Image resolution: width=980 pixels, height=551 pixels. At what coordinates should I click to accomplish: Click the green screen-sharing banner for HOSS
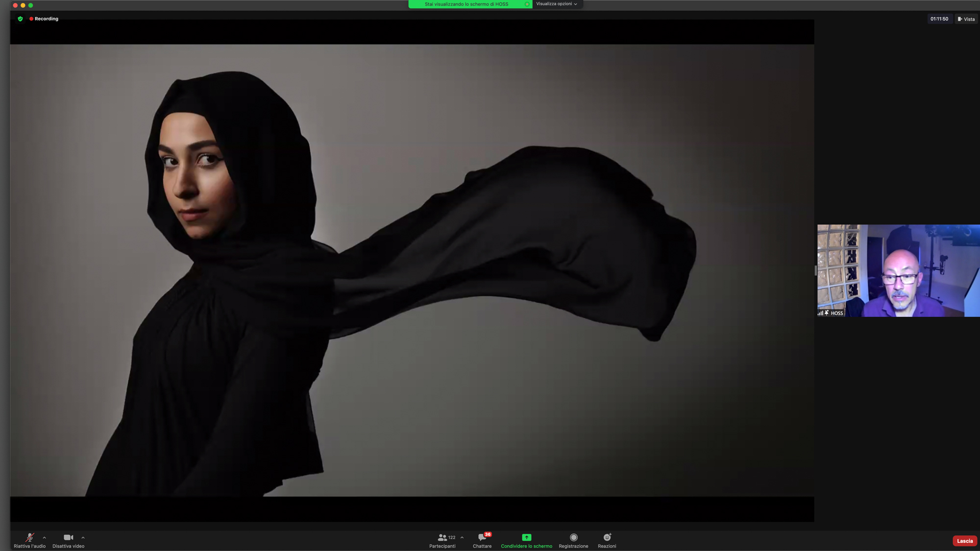pyautogui.click(x=470, y=4)
